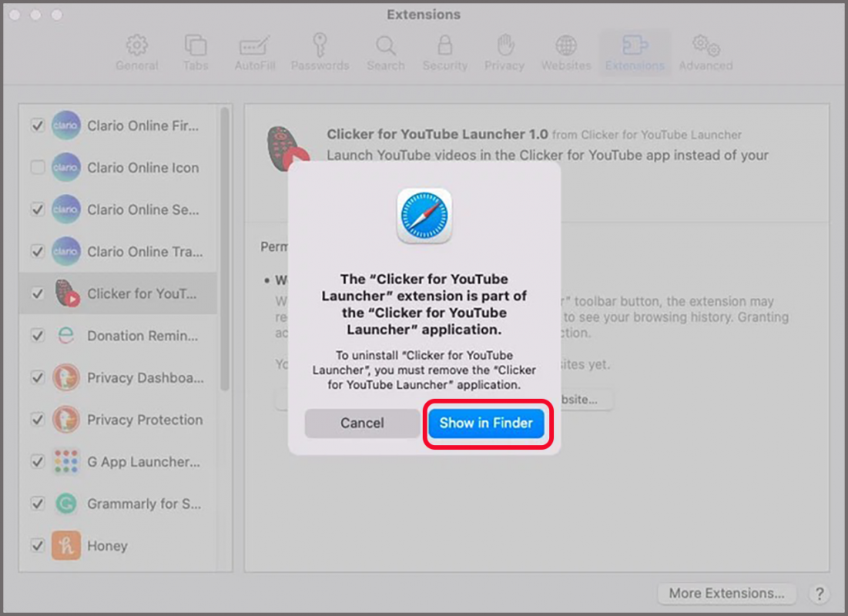Screen dimensions: 848x616
Task: Open the help question mark button
Action: 819,593
